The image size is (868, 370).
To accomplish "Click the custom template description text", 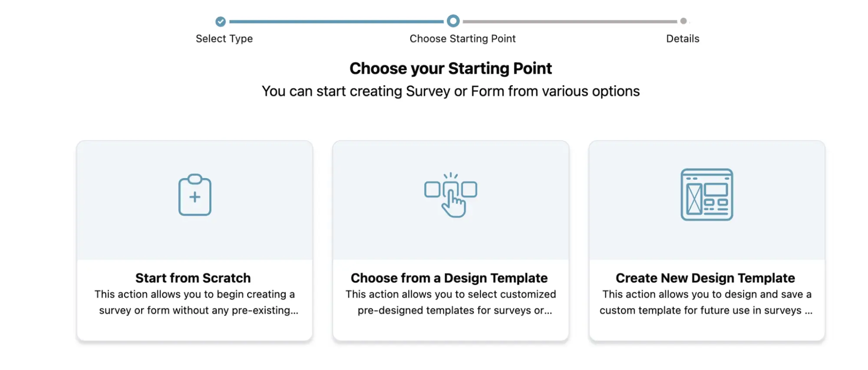I will pyautogui.click(x=706, y=302).
